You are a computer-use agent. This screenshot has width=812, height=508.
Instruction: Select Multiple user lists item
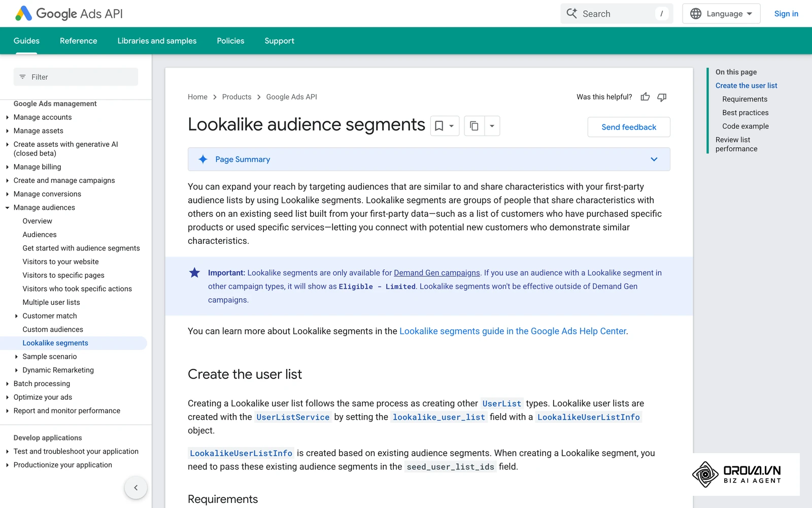pos(51,303)
